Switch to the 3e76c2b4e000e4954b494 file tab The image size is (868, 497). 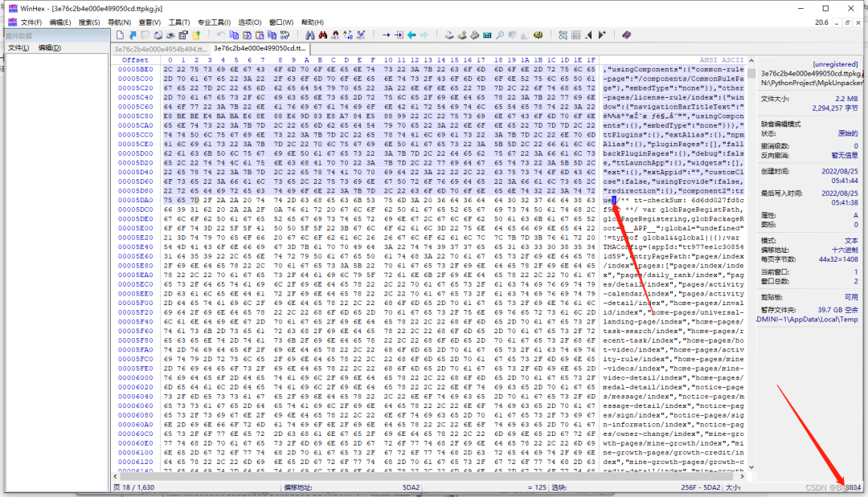pyautogui.click(x=161, y=49)
